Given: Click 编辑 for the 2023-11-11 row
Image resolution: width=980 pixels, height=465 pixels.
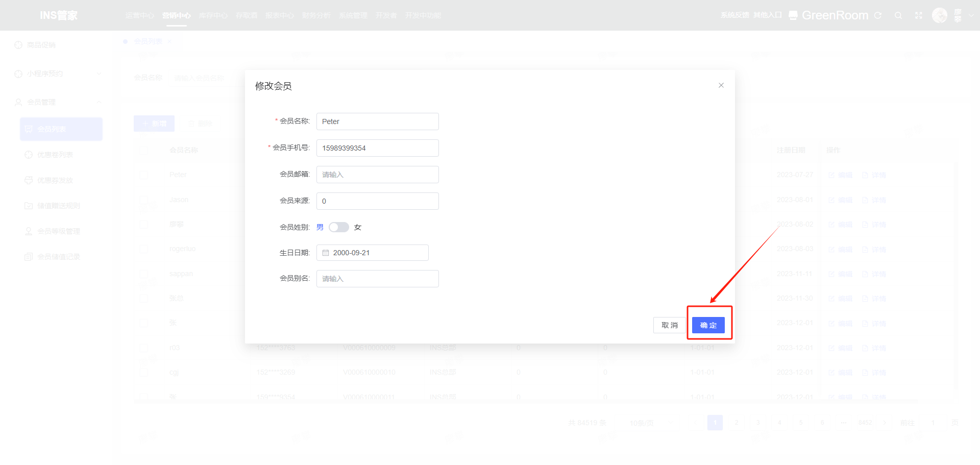Looking at the screenshot, I should coord(841,274).
